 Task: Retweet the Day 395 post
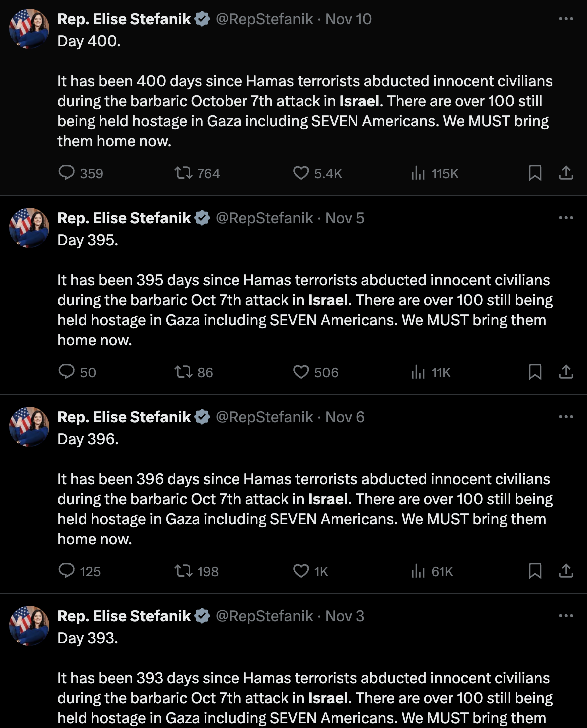tap(183, 372)
